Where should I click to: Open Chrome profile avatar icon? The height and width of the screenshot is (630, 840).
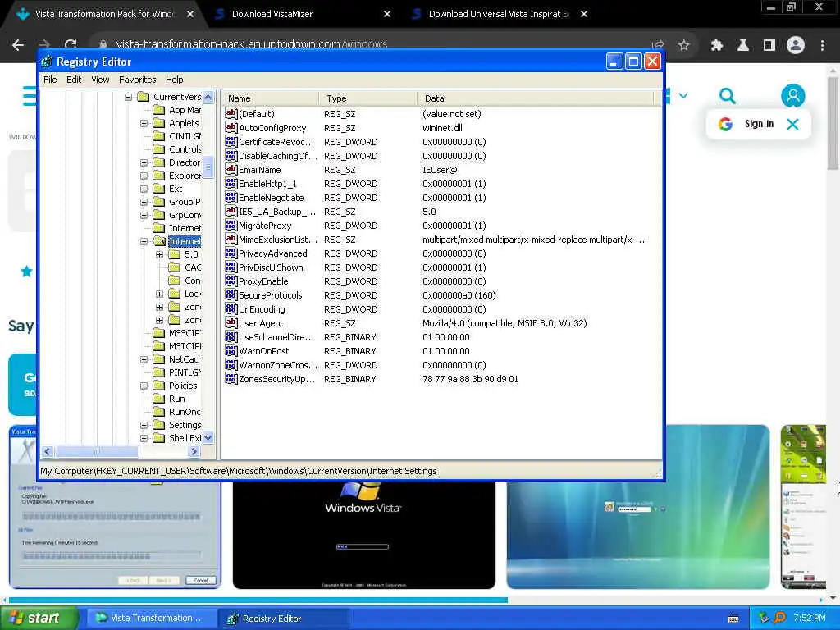pos(796,46)
